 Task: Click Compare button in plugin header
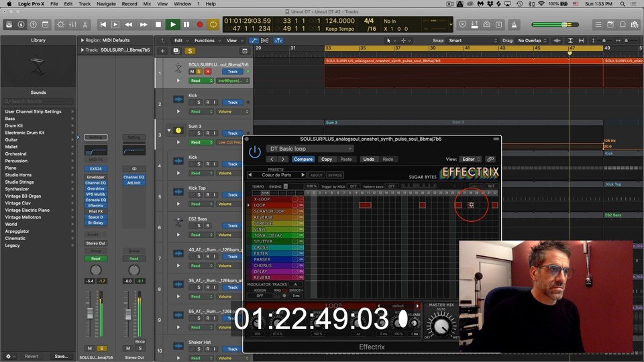coord(303,160)
